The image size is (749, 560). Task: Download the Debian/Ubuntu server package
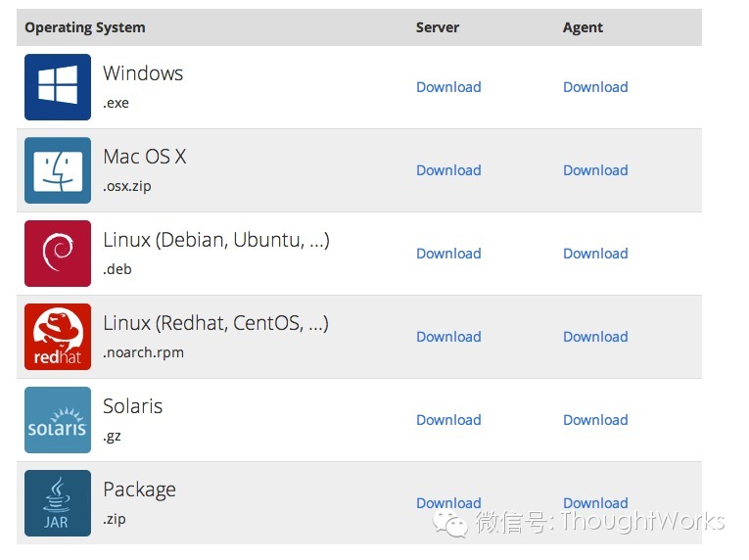click(x=448, y=254)
